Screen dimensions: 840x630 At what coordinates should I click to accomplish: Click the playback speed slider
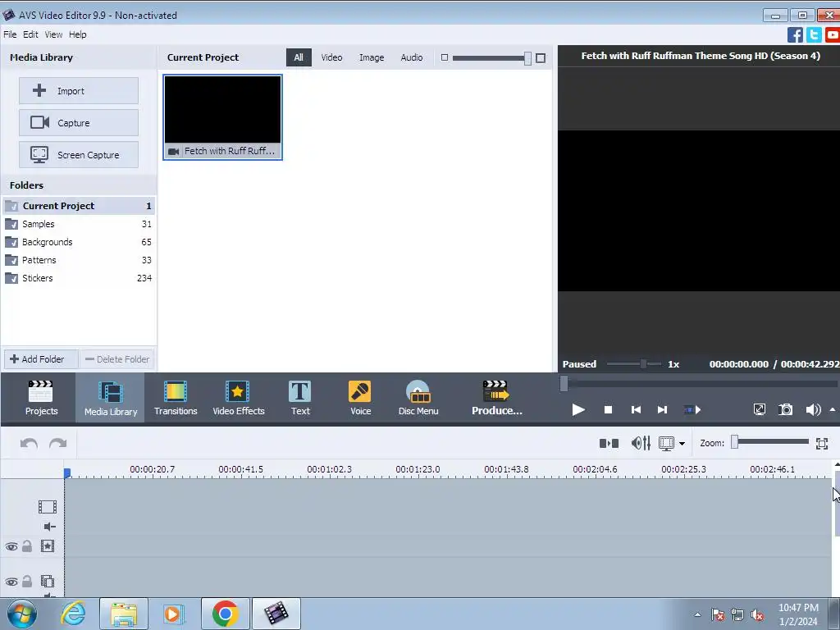pyautogui.click(x=634, y=363)
